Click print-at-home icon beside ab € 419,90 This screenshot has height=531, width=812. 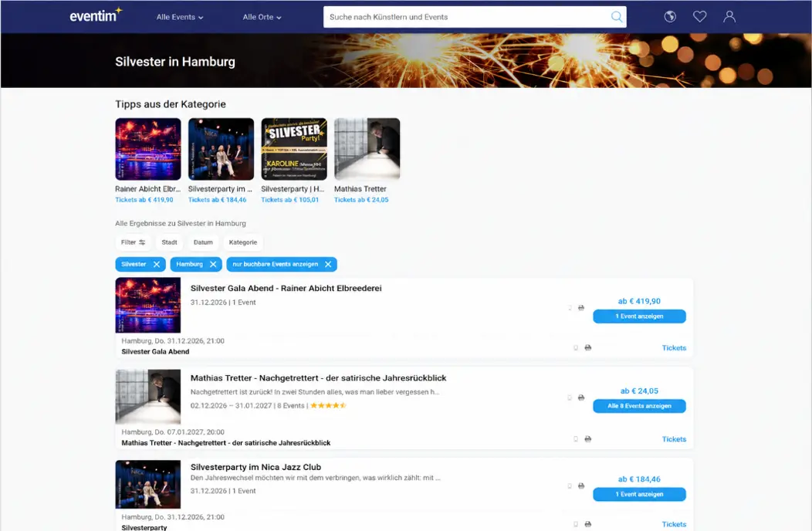tap(581, 308)
